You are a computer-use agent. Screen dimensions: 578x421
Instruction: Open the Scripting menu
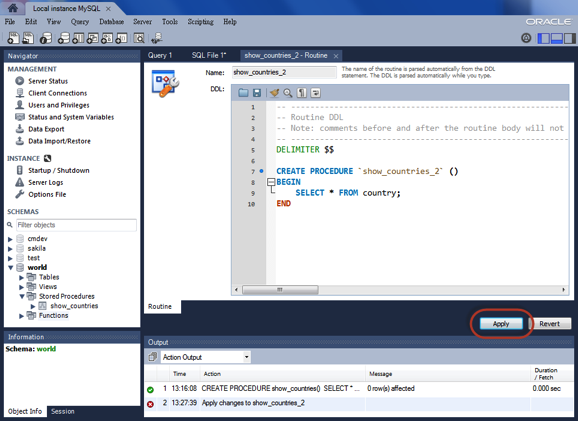coord(200,21)
